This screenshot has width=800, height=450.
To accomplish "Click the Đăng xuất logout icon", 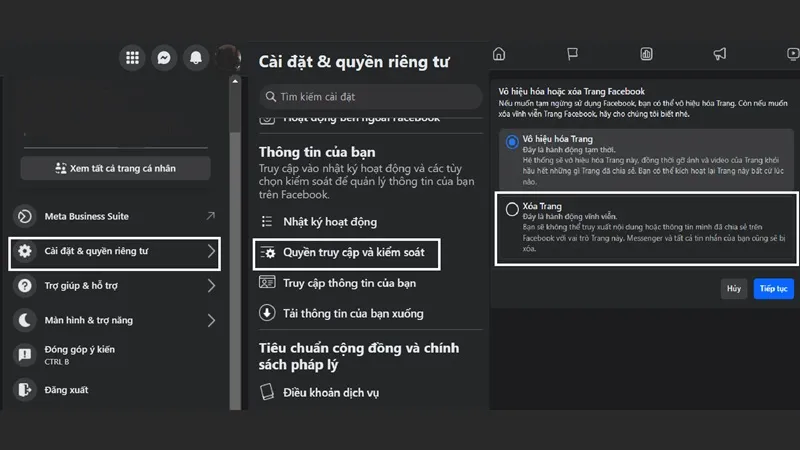I will 24,390.
